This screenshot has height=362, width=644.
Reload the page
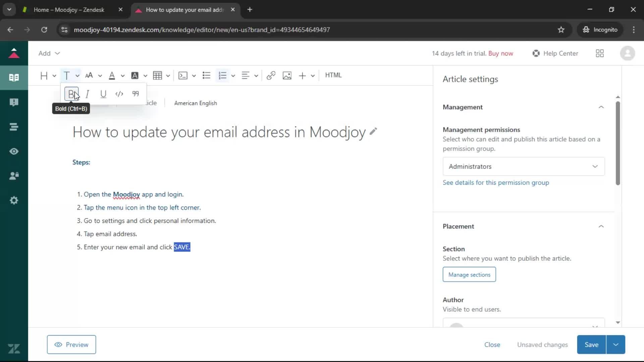pyautogui.click(x=44, y=30)
